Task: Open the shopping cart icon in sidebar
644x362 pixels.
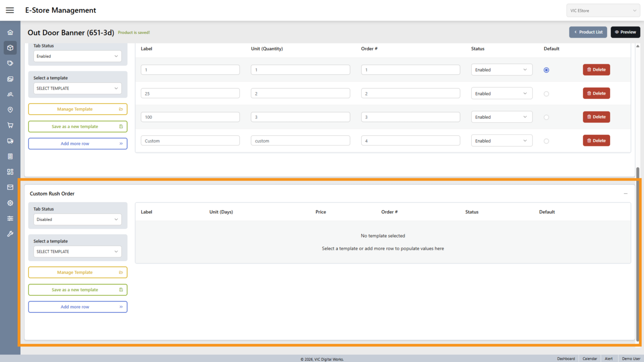Action: click(x=10, y=125)
